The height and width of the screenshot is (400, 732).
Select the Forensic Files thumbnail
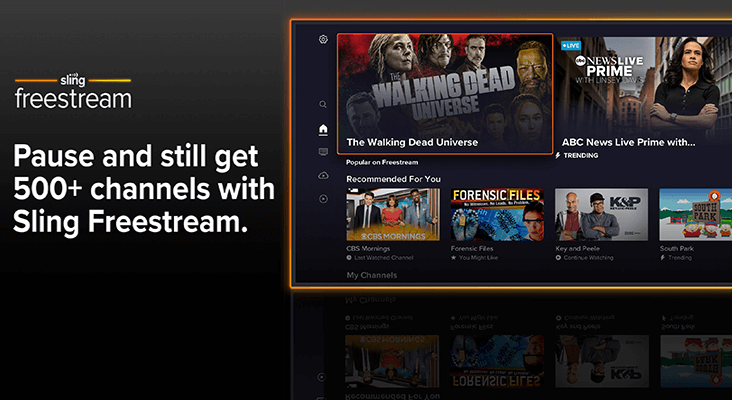coord(496,214)
